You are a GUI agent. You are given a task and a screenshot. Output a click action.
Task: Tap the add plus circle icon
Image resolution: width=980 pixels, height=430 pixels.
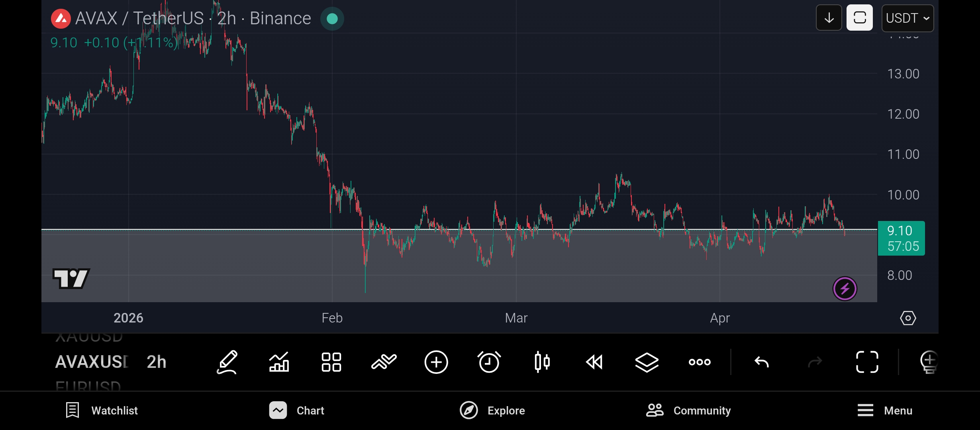[x=436, y=362]
